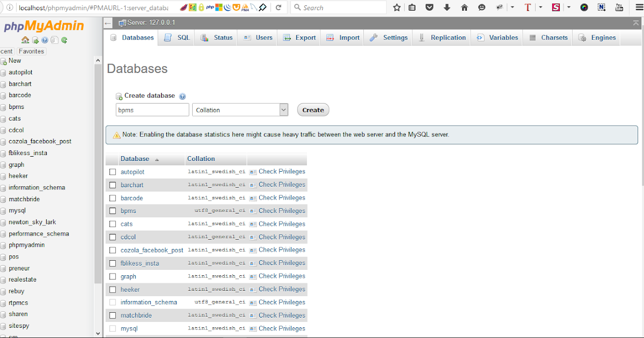
Task: Tick the mysql database checkbox
Action: point(113,328)
